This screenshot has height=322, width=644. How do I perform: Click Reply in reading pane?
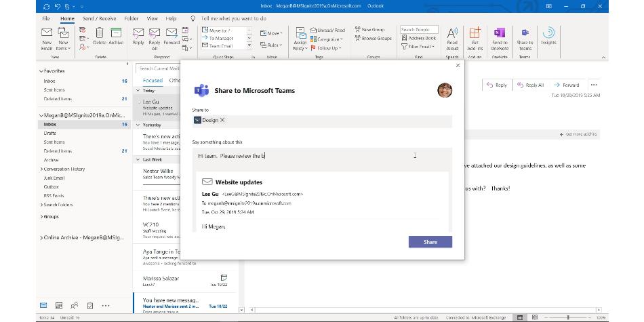pos(496,85)
